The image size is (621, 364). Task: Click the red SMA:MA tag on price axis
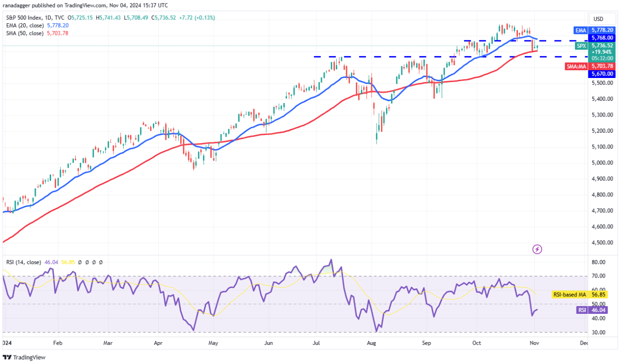pos(576,67)
